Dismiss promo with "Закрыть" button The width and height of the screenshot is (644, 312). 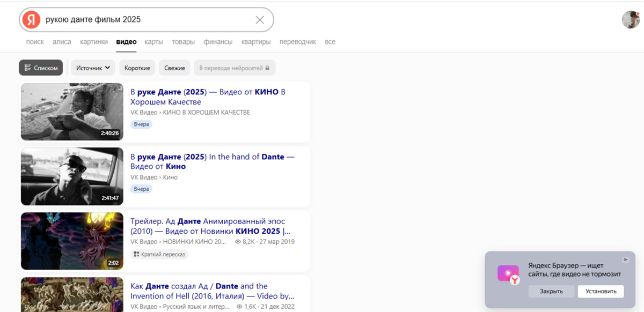551,292
